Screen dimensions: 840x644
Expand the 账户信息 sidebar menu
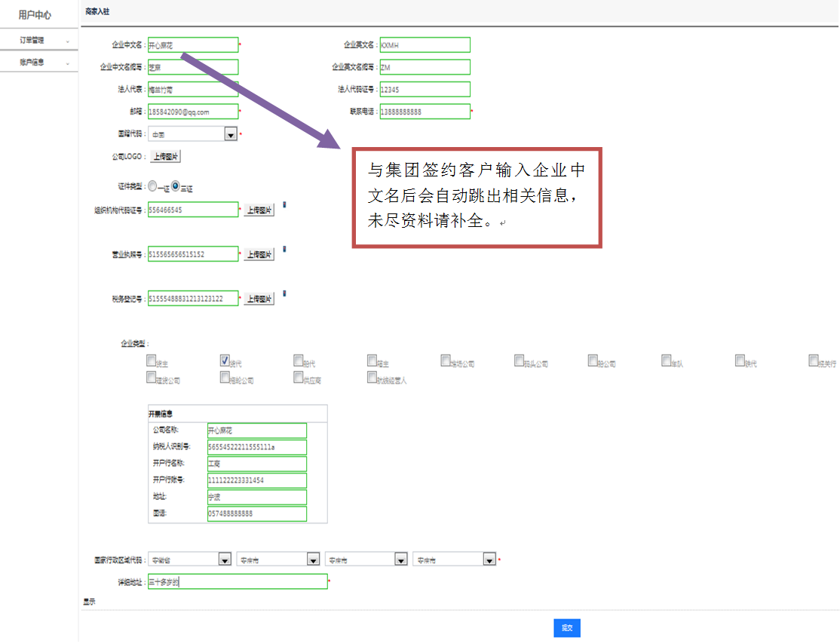(39, 63)
